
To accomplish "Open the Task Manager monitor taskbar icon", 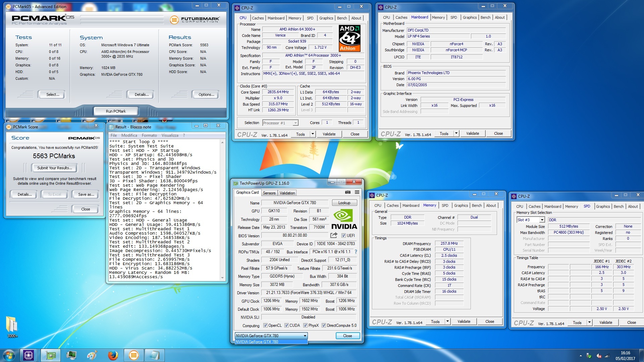I will coord(71,355).
